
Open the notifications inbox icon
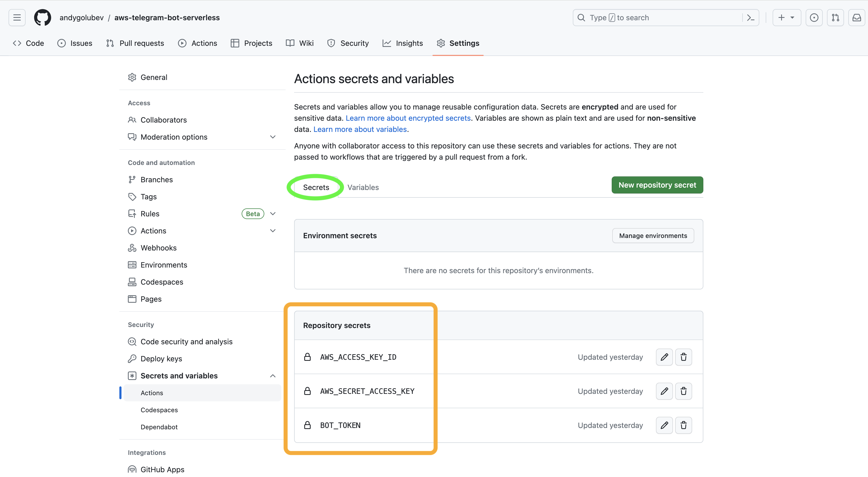(857, 18)
